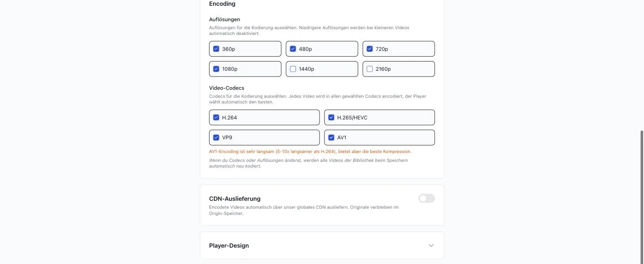Click the CDN-Auslieferung heading text
644x264 pixels.
[235, 199]
